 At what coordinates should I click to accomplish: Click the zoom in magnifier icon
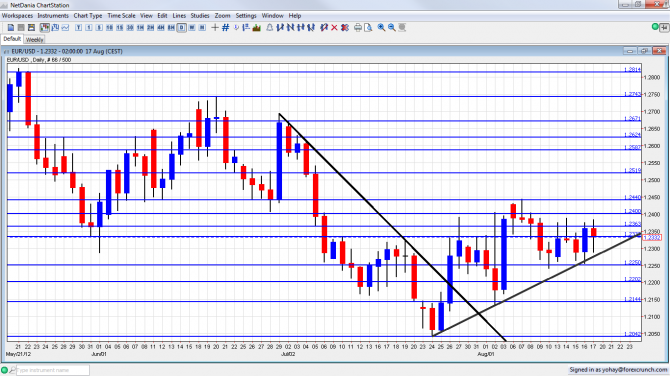(x=381, y=27)
